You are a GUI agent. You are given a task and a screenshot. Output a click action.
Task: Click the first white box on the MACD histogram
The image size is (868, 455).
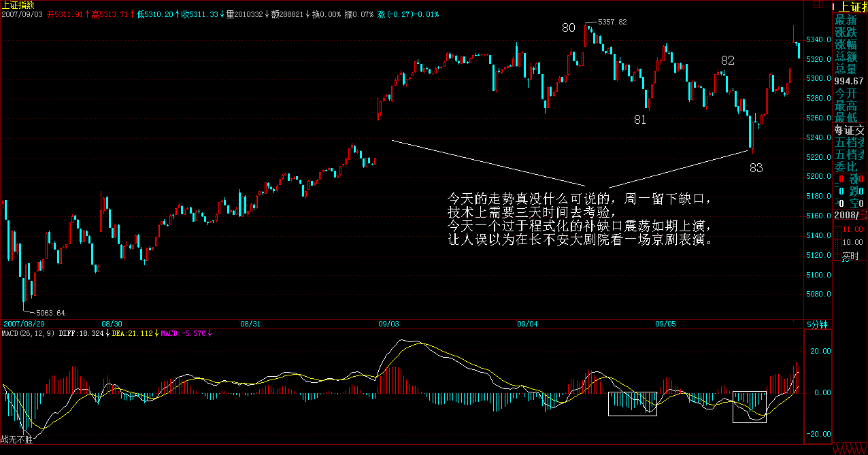point(633,403)
